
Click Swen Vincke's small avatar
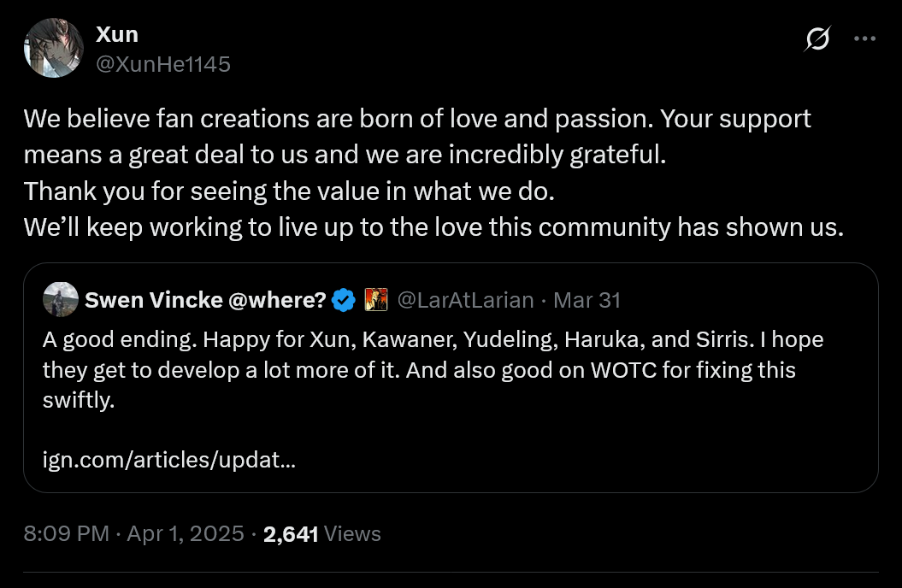pos(59,299)
